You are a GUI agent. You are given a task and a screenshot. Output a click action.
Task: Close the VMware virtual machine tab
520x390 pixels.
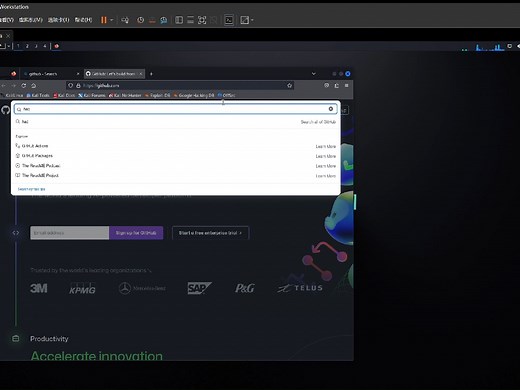pos(8,36)
